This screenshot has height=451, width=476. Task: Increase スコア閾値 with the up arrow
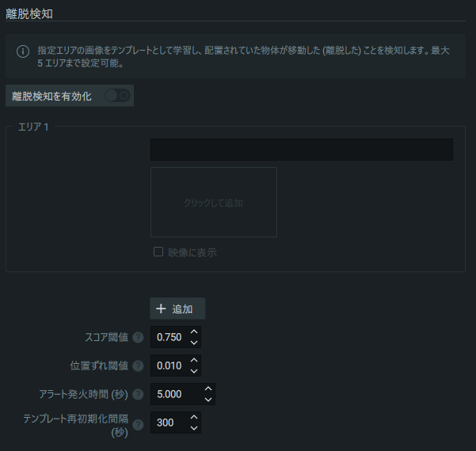(x=194, y=332)
